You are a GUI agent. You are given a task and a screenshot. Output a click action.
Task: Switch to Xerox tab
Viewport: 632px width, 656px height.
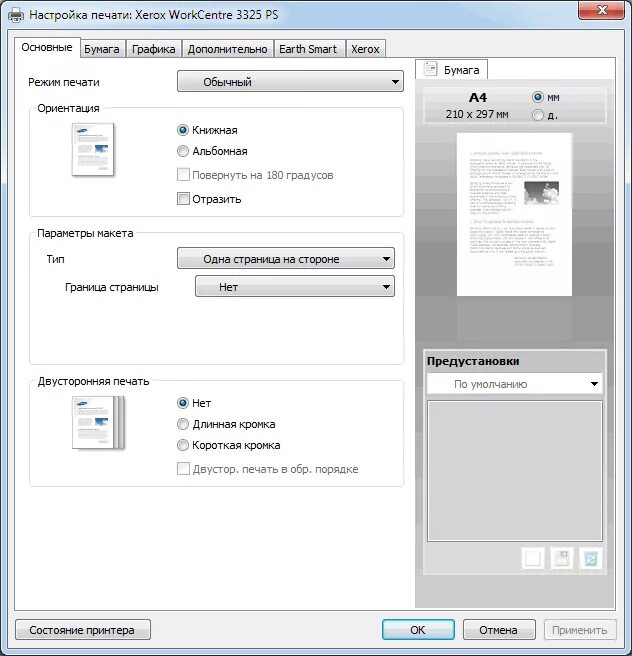coord(365,49)
